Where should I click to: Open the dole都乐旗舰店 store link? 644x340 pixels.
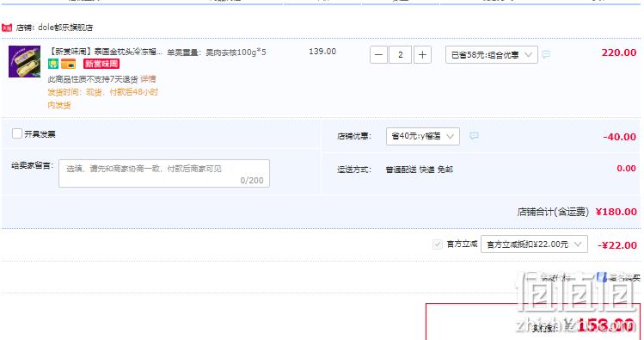65,28
